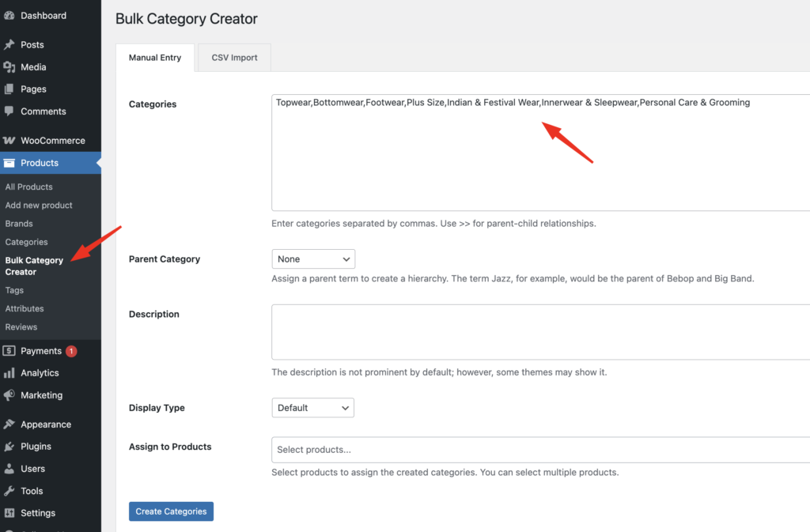Click the Dashboard gauge icon

(x=9, y=16)
